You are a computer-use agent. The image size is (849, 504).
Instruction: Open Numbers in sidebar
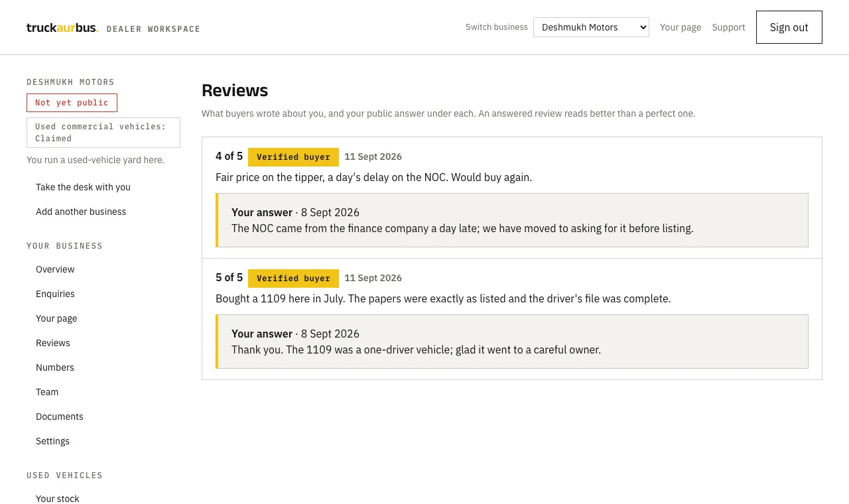click(55, 367)
